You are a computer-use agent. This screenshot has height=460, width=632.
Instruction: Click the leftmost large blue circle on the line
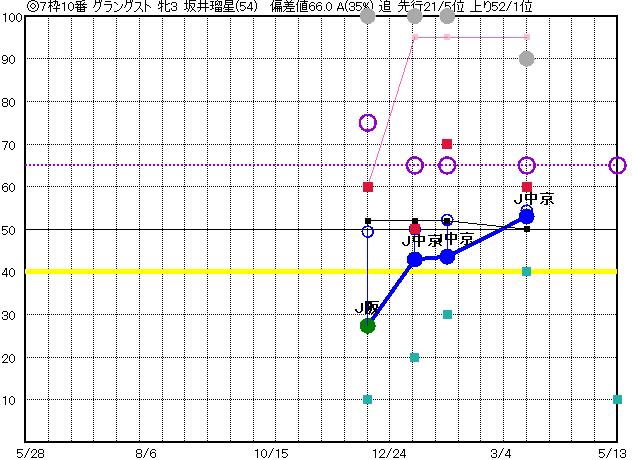[x=415, y=259]
